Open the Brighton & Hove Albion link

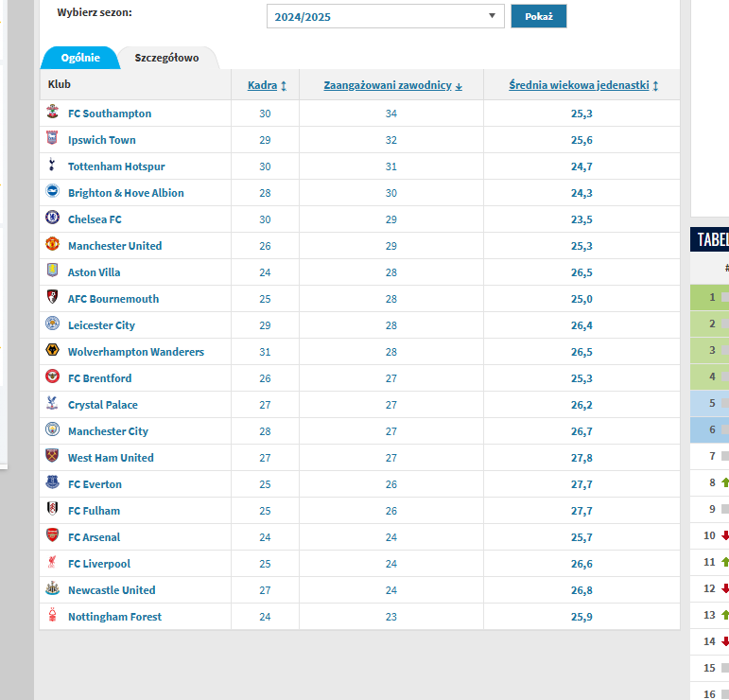(x=126, y=193)
